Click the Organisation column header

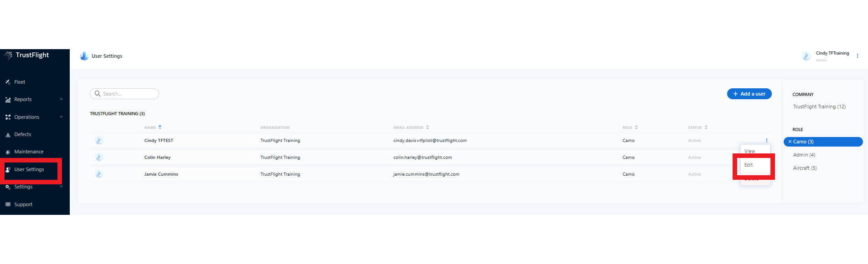[275, 127]
